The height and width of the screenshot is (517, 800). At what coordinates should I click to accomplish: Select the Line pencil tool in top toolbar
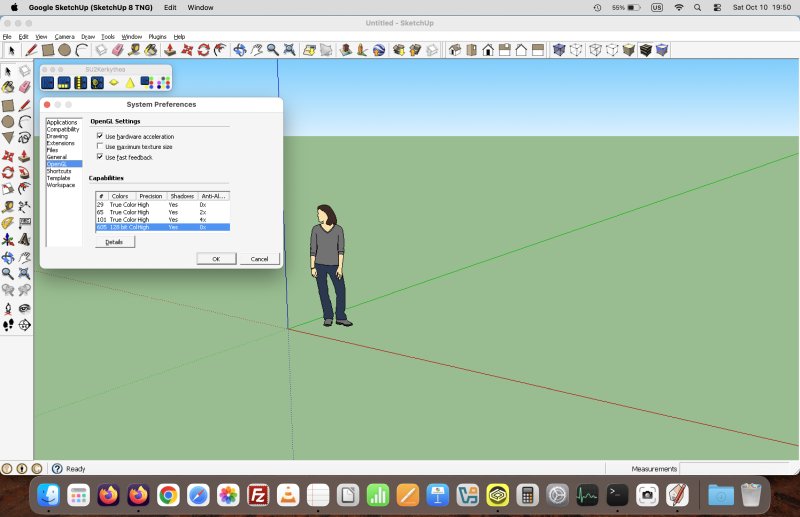(x=31, y=50)
